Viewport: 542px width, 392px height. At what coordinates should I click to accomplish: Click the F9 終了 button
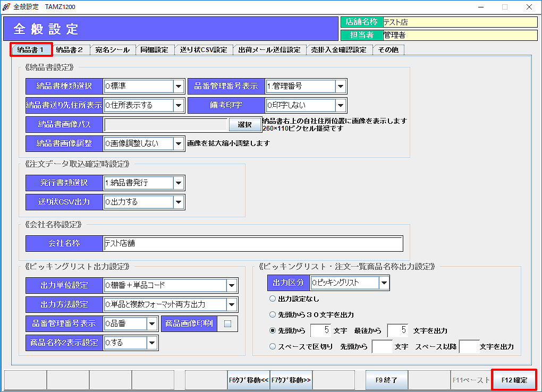386,380
